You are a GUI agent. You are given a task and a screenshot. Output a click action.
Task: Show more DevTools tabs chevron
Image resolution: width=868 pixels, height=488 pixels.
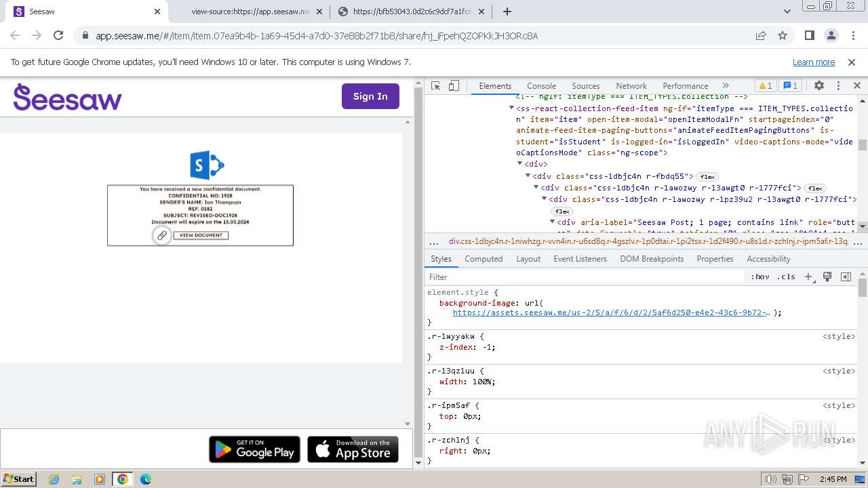point(726,86)
